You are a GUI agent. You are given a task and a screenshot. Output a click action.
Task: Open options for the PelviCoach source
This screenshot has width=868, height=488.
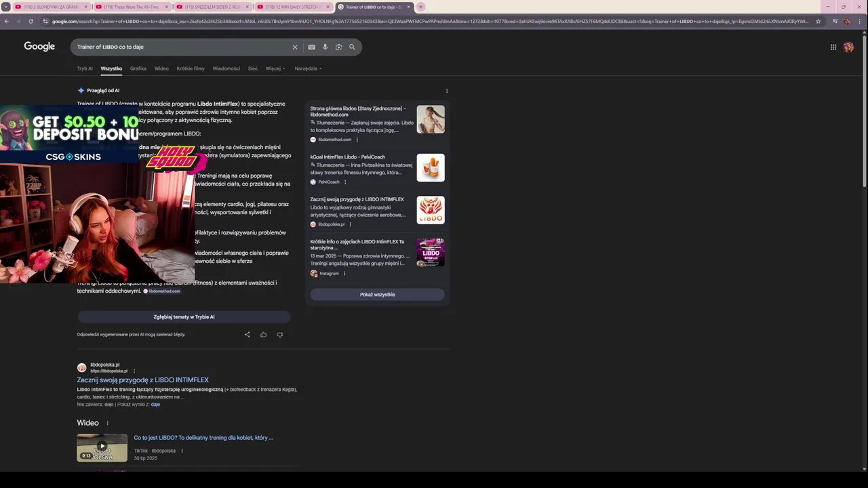344,182
